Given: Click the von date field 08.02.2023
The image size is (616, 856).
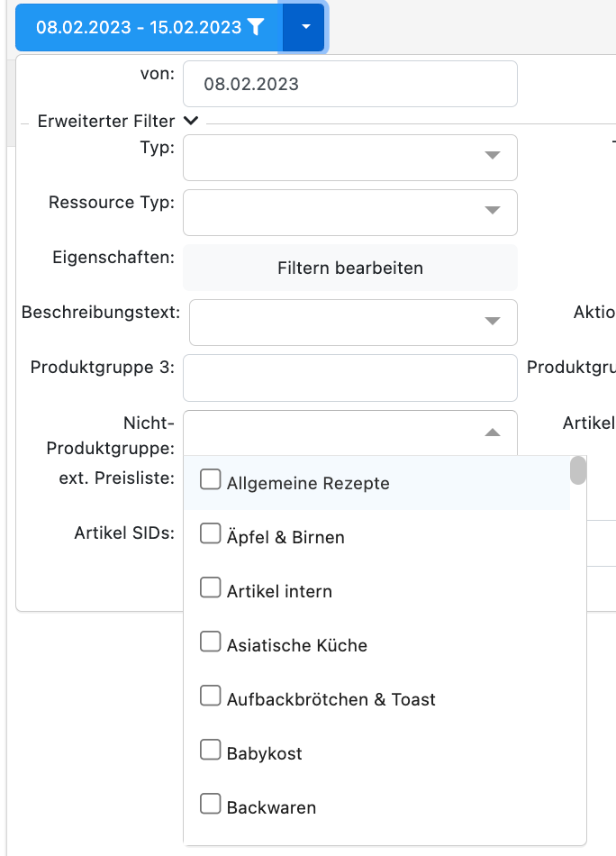Looking at the screenshot, I should tap(349, 85).
